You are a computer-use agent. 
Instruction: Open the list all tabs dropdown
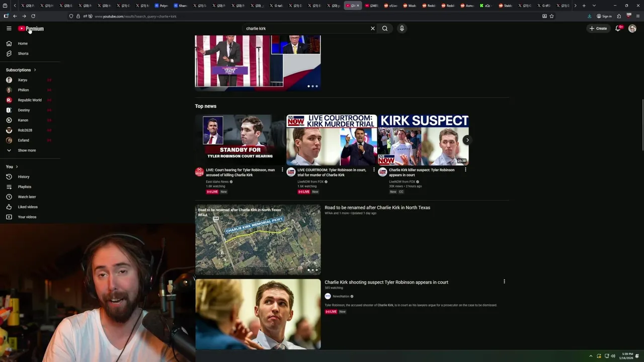click(x=594, y=6)
